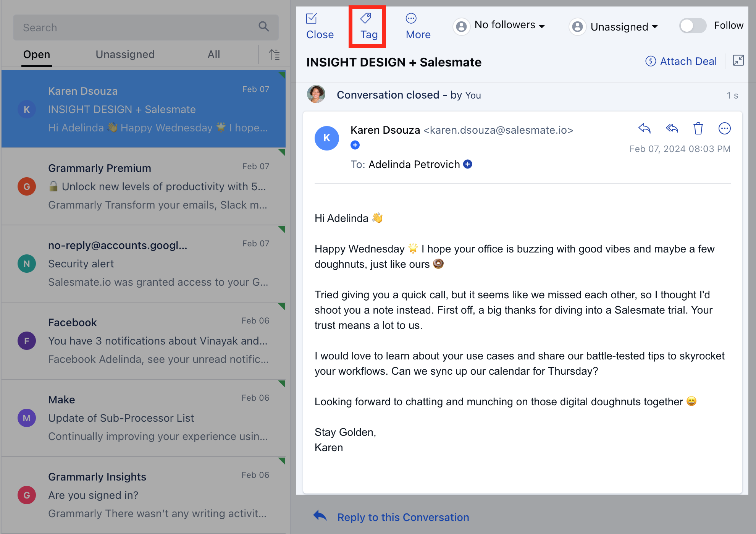Click the search magnifier icon
This screenshot has width=756, height=534.
[263, 26]
